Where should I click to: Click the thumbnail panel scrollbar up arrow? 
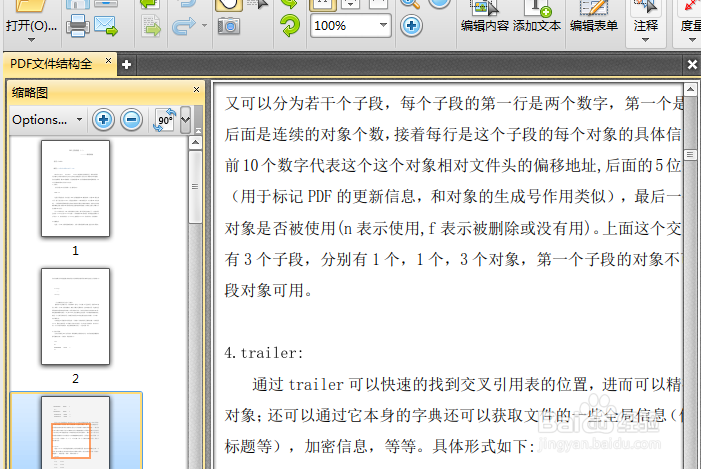195,143
